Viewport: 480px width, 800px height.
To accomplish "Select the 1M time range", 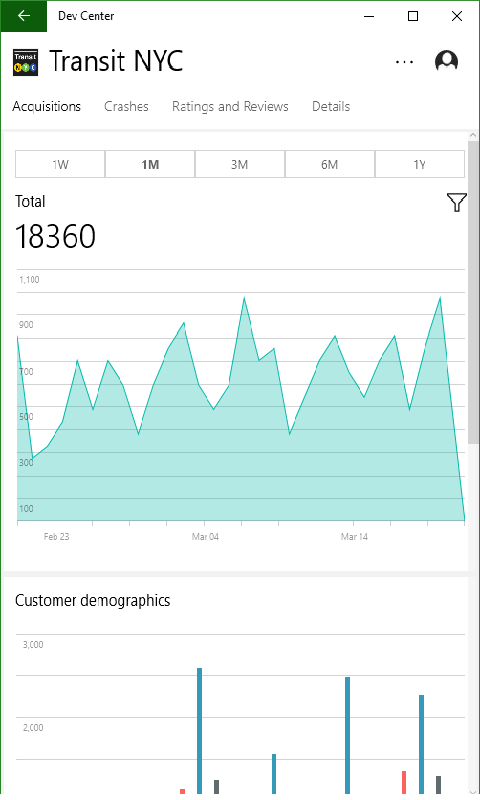I will pos(150,164).
